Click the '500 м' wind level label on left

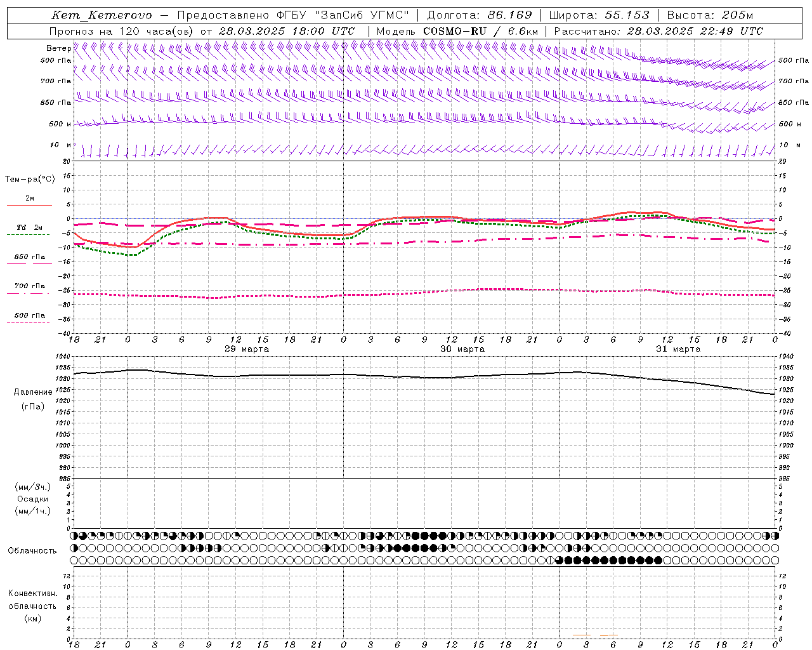60,124
